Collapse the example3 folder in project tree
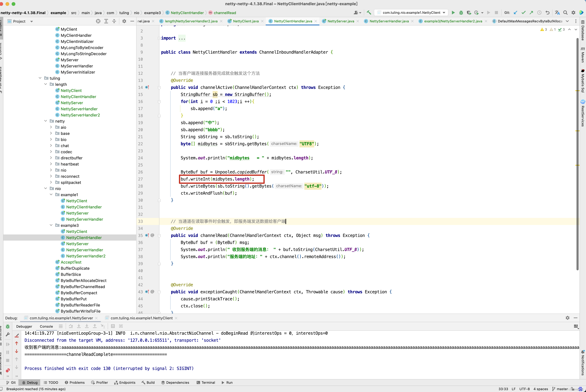Image resolution: width=586 pixels, height=392 pixels. (x=51, y=225)
